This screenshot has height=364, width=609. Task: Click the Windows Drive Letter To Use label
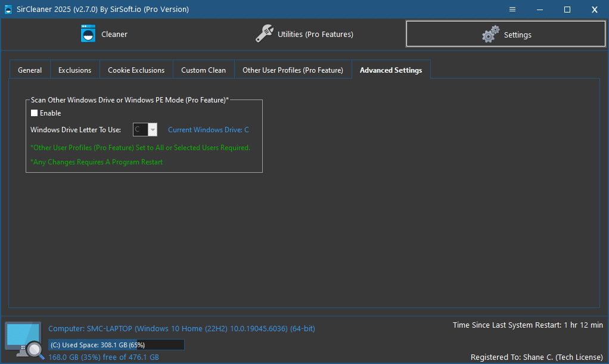tap(76, 130)
